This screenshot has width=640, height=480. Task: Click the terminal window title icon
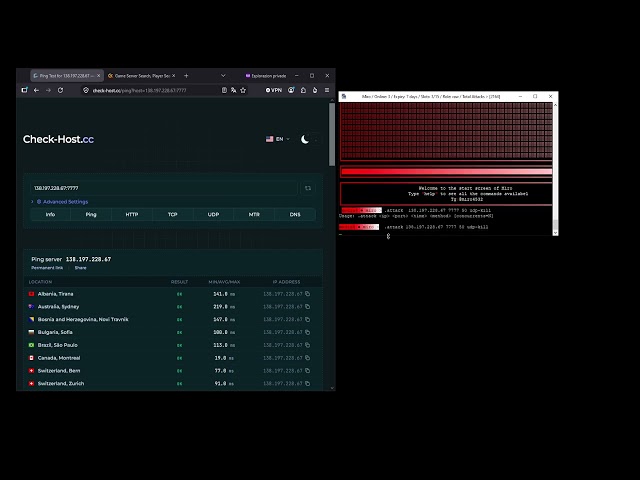click(344, 97)
